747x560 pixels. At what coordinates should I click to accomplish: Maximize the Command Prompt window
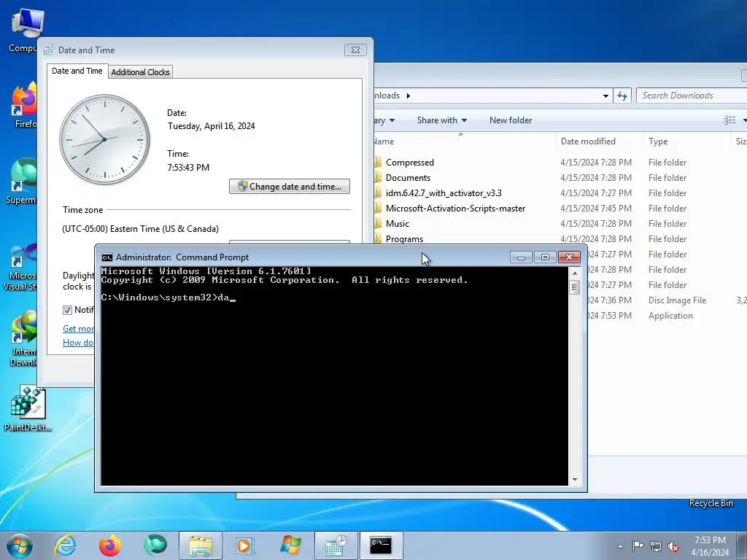tap(545, 257)
